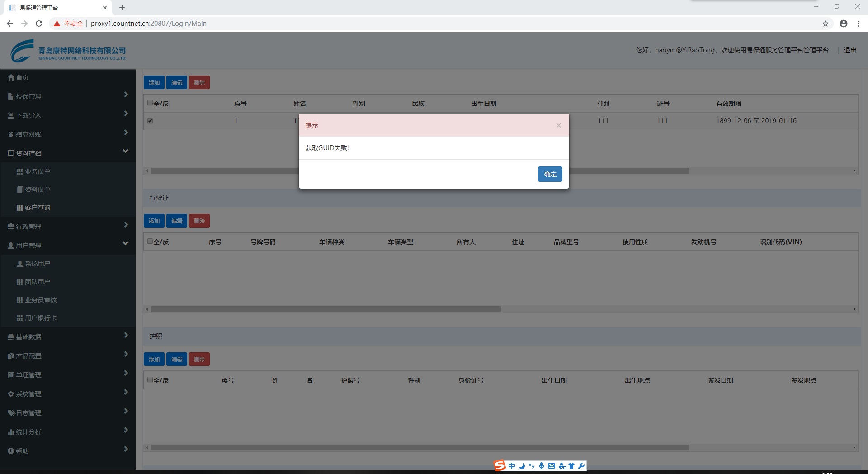Viewport: 868px width, 474px height.
Task: Switch punctuation mode on IME bar
Action: pos(531,466)
